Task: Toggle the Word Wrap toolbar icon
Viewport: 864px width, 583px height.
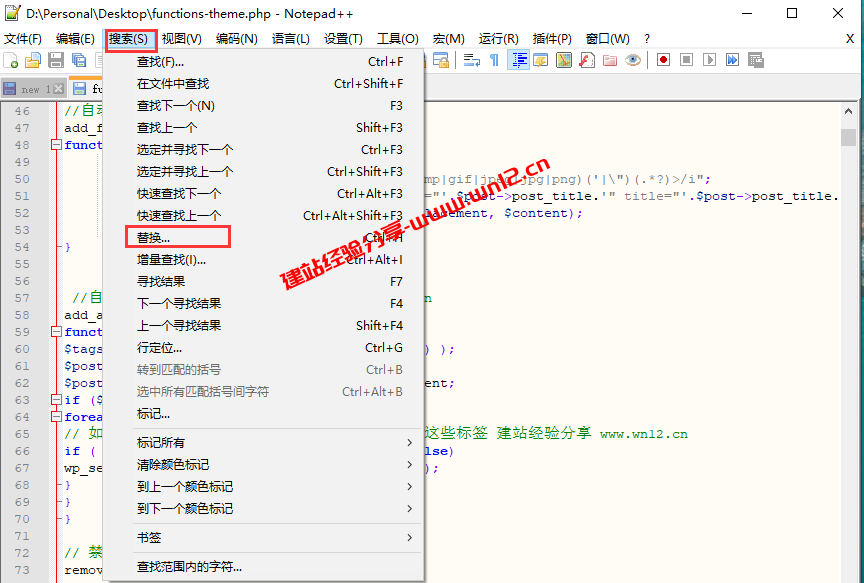Action: coord(468,60)
